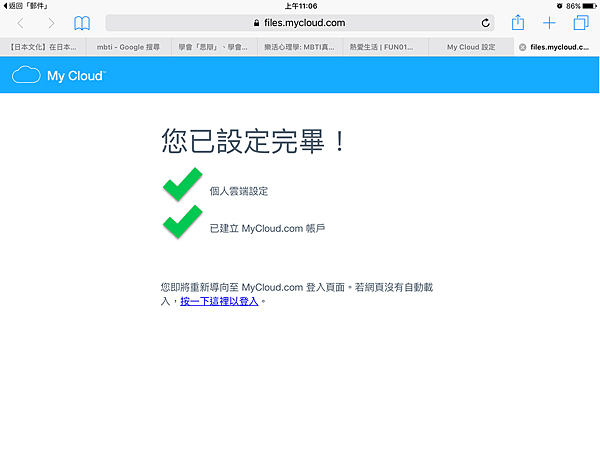Viewport: 600px width, 450px height.
Task: Click the green check beside 個人雲端設定
Action: (x=183, y=184)
